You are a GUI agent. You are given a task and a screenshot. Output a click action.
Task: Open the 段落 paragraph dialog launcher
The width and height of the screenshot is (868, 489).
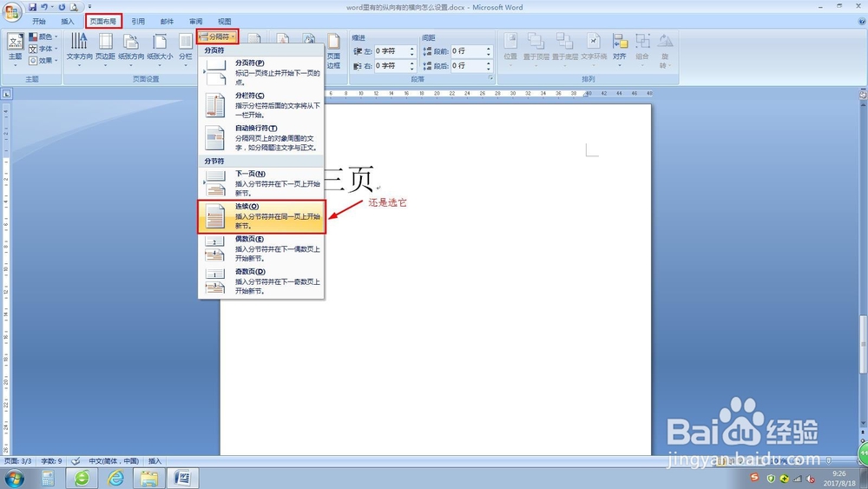[490, 79]
